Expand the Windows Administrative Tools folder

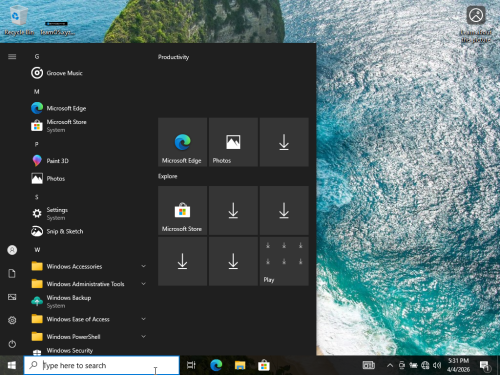pyautogui.click(x=88, y=284)
